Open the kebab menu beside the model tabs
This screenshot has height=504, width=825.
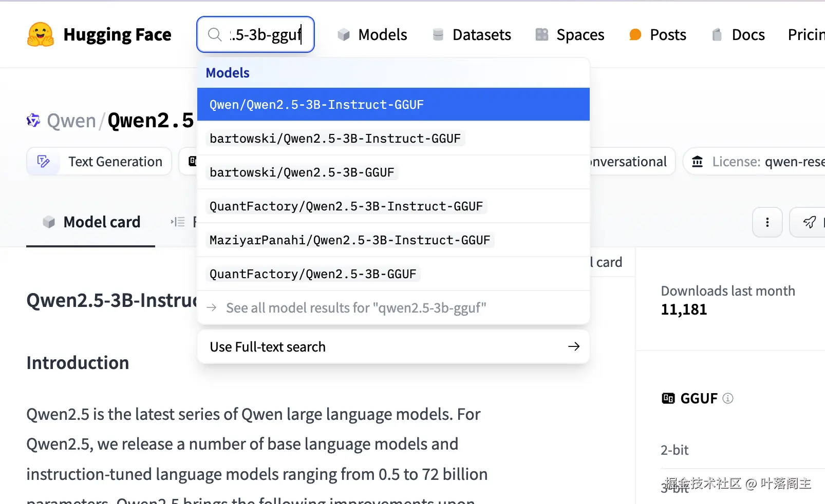(767, 222)
